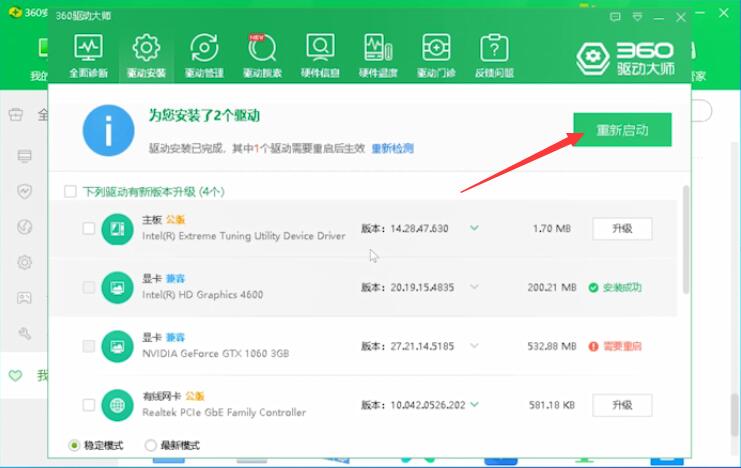
Task: Close the 360驱动大师 window
Action: coord(681,18)
